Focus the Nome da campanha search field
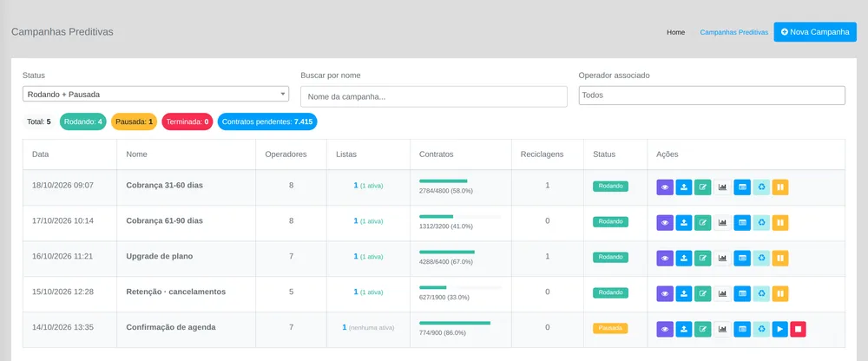Screen dimensions: 868x361 (x=434, y=96)
